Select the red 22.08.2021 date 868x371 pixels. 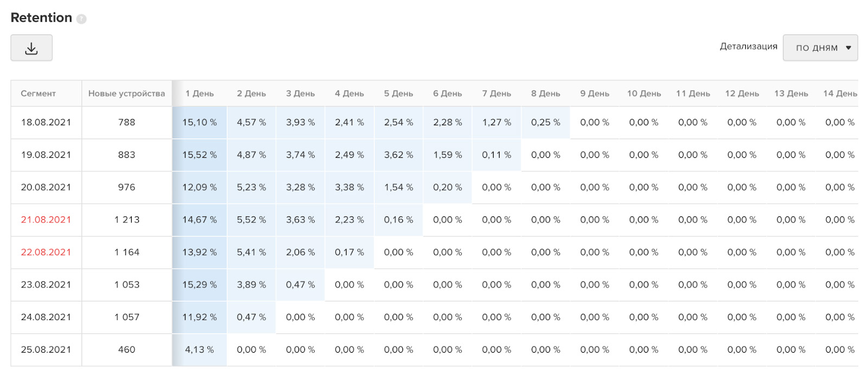(x=46, y=252)
